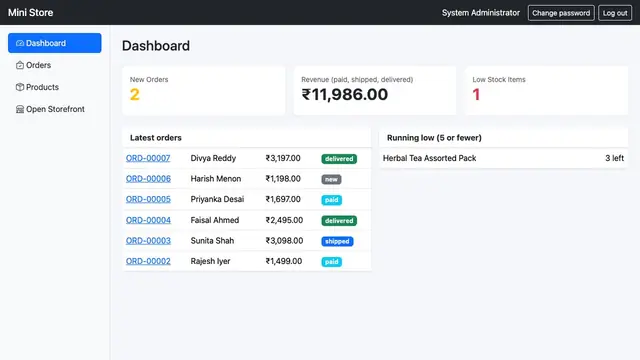640x360 pixels.
Task: Click the 'Running low (5 or fewer)' heading
Action: point(434,138)
